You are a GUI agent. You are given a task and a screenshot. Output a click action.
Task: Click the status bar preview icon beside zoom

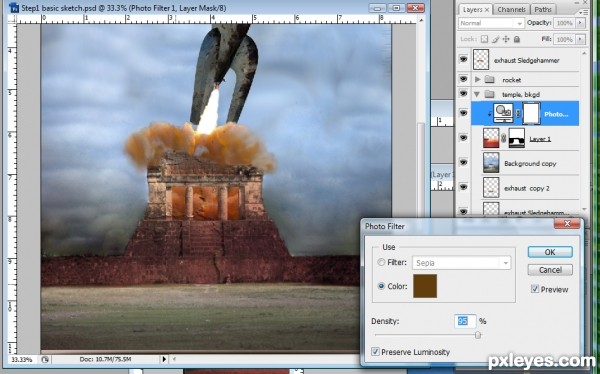[x=45, y=359]
